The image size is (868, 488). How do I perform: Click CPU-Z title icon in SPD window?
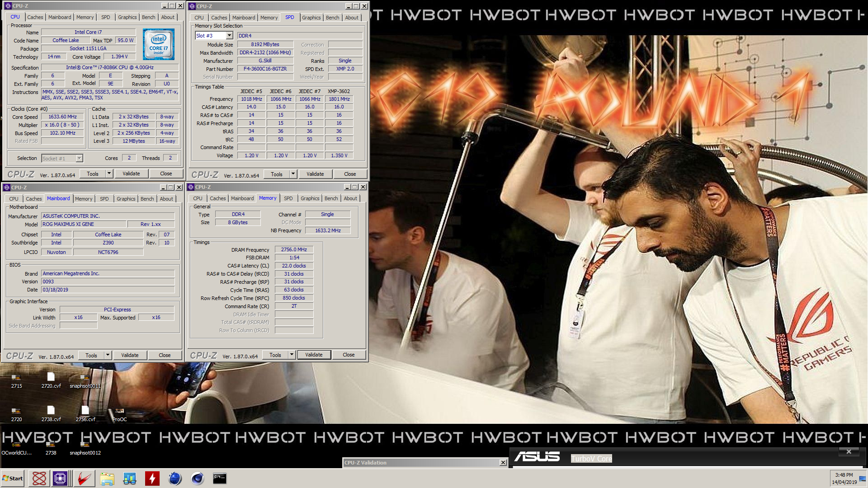point(192,6)
